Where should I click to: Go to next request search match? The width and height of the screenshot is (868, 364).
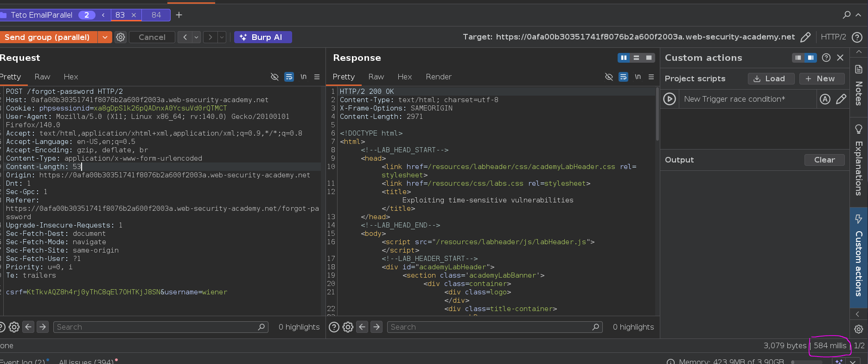coord(43,327)
